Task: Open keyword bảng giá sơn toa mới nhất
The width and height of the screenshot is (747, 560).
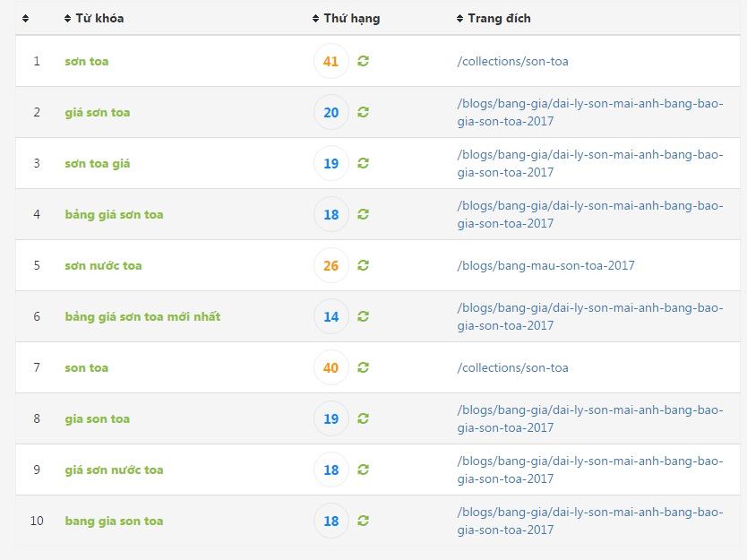Action: pyautogui.click(x=142, y=316)
